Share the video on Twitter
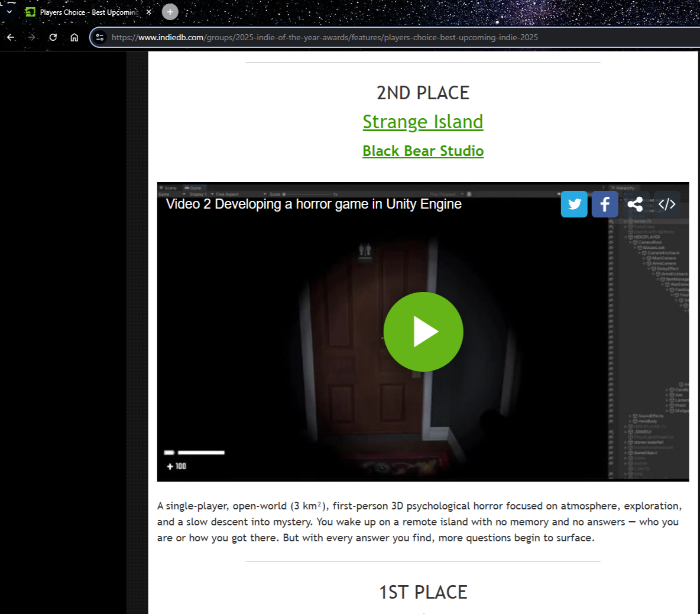Image resolution: width=700 pixels, height=614 pixels. (574, 204)
